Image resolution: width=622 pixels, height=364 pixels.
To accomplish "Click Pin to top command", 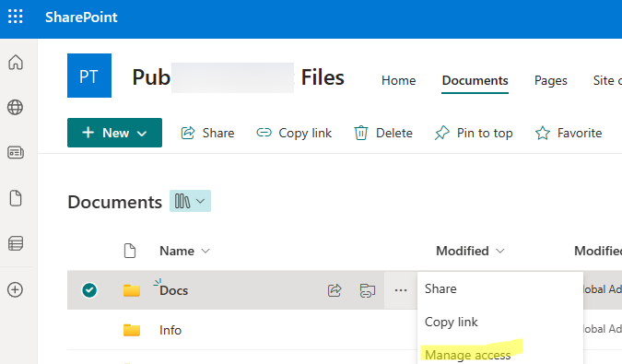I will coord(474,133).
